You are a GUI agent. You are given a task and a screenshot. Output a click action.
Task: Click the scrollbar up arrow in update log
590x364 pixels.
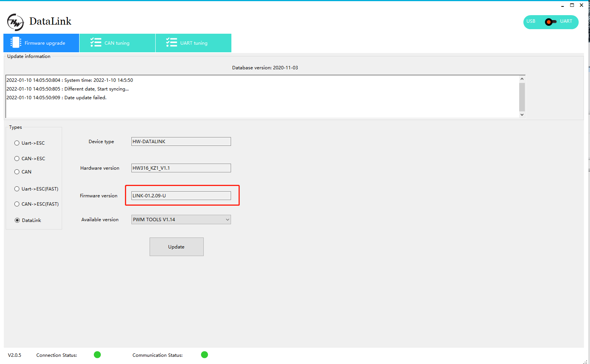pos(522,78)
